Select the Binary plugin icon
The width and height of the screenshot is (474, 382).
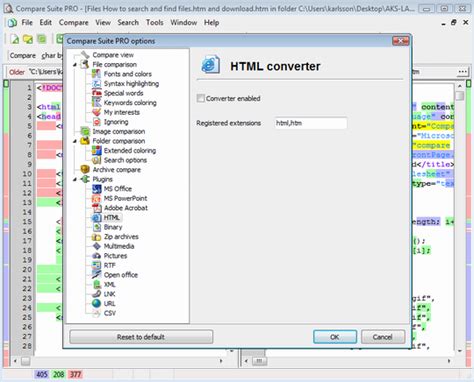[x=96, y=227]
